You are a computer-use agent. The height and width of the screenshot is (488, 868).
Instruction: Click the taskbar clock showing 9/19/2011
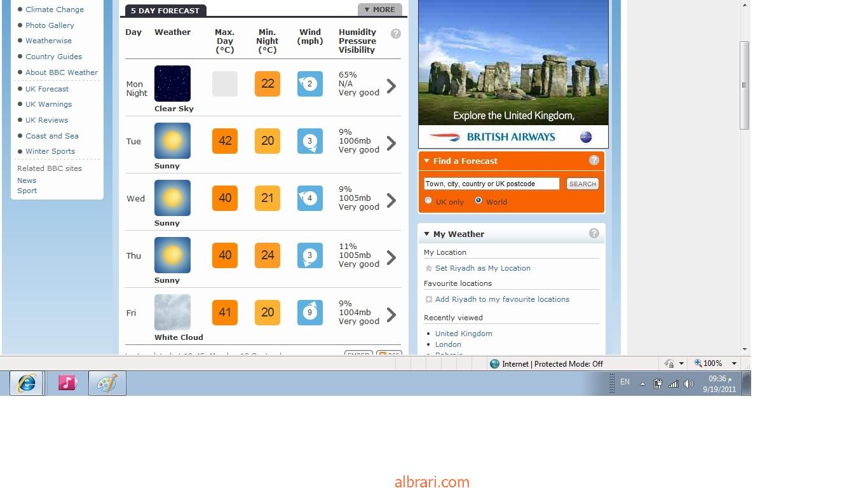(719, 384)
